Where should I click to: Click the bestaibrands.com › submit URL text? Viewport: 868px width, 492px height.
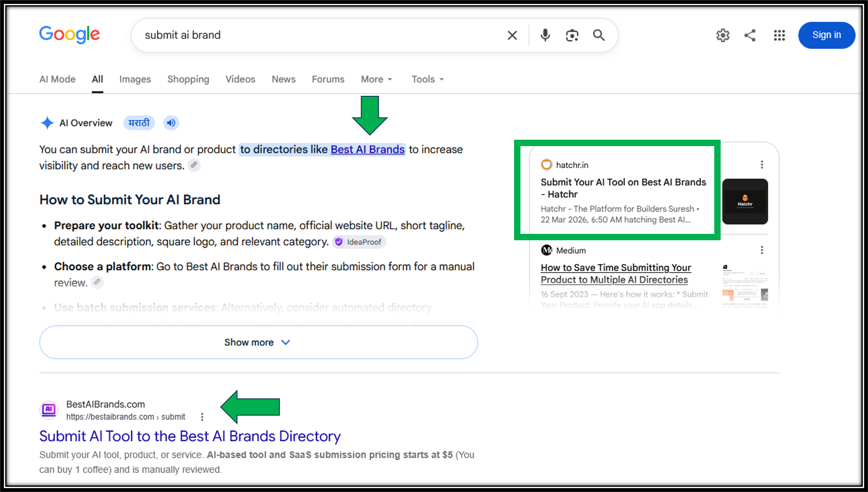pos(126,417)
